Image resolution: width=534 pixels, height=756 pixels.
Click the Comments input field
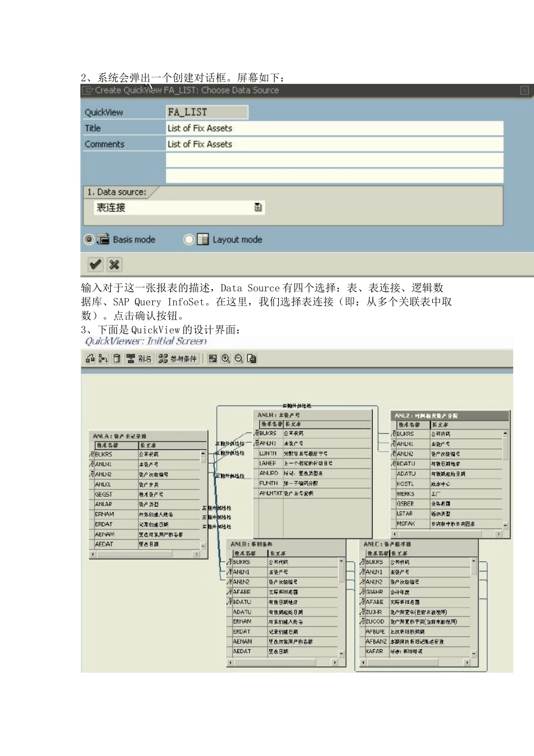pos(334,144)
